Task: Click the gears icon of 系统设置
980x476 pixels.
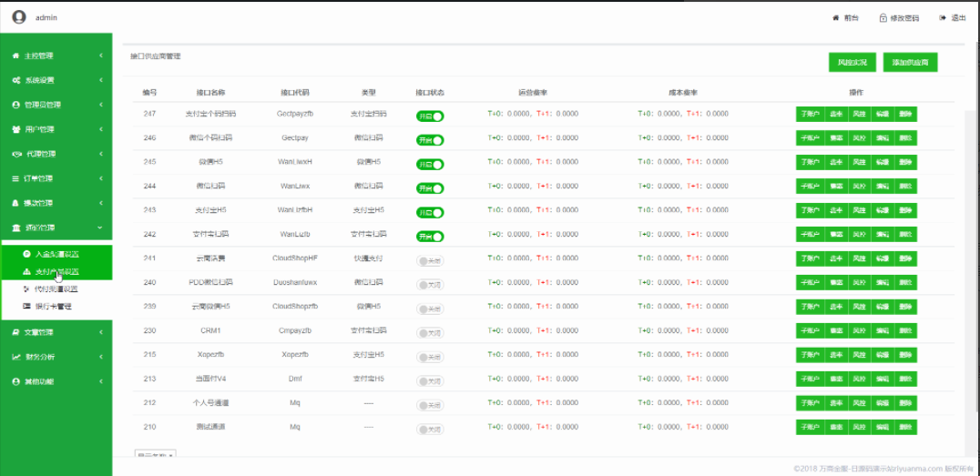Action: point(17,81)
